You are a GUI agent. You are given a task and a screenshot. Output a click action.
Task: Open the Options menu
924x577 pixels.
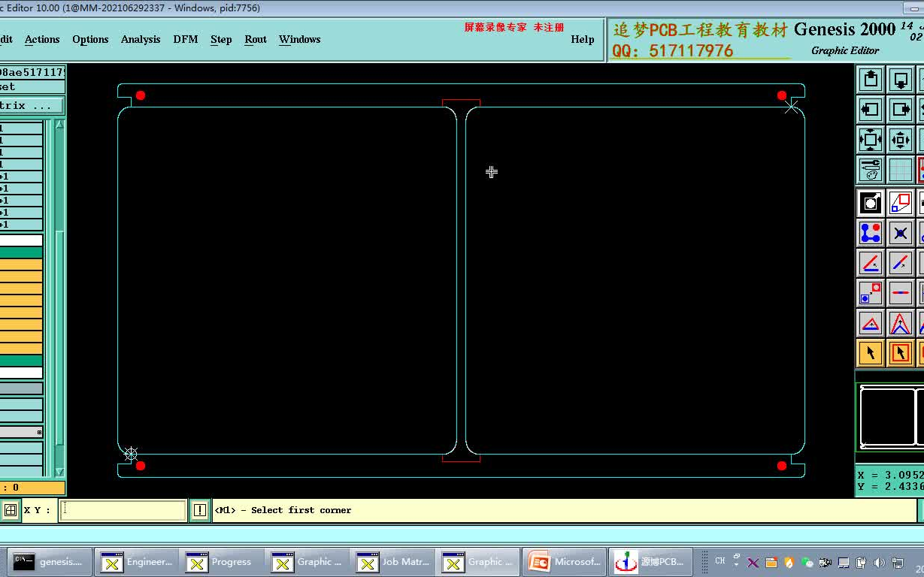coord(90,39)
